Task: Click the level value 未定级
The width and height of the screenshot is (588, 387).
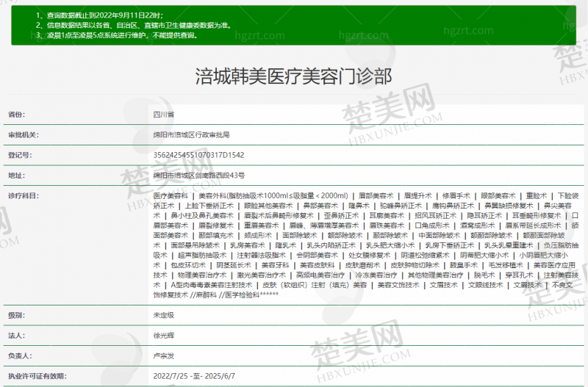Action: click(x=164, y=314)
